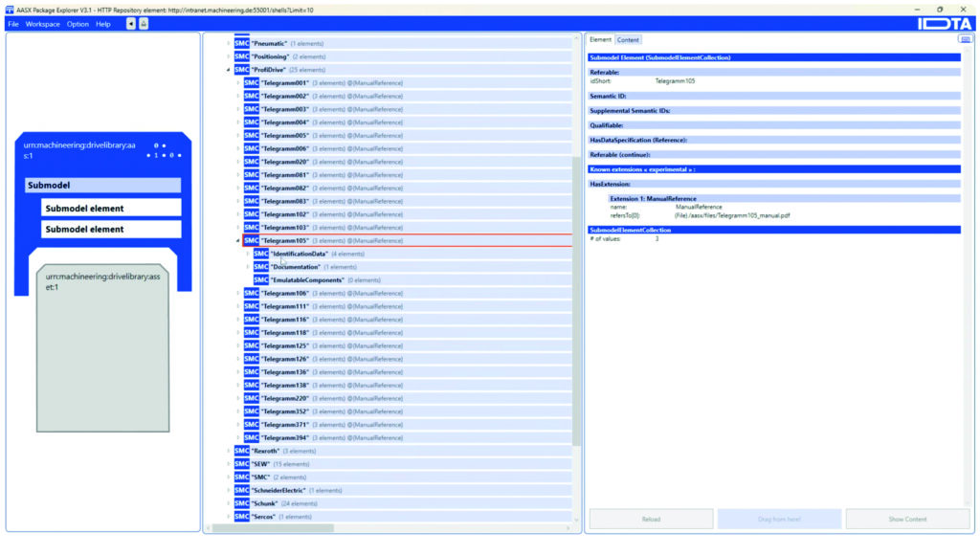The width and height of the screenshot is (980, 555).
Task: Click the SMC icon of Positioning
Action: [241, 56]
